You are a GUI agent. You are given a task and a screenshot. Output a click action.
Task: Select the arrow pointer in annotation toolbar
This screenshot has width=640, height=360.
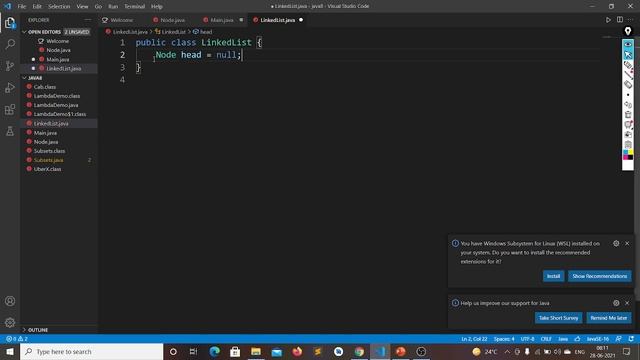[x=628, y=55]
